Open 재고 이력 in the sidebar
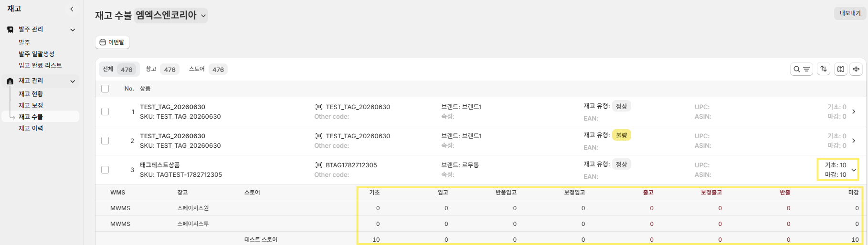The width and height of the screenshot is (868, 245). (x=31, y=128)
